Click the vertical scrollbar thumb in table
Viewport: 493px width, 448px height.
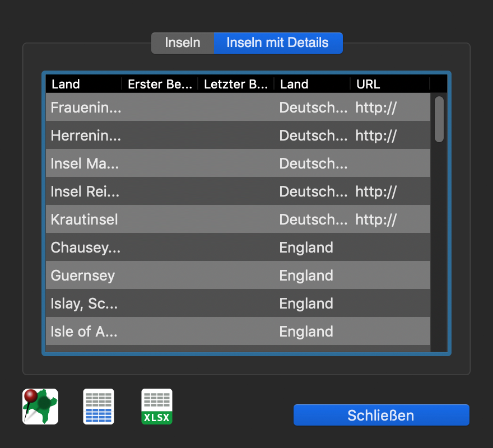(439, 119)
